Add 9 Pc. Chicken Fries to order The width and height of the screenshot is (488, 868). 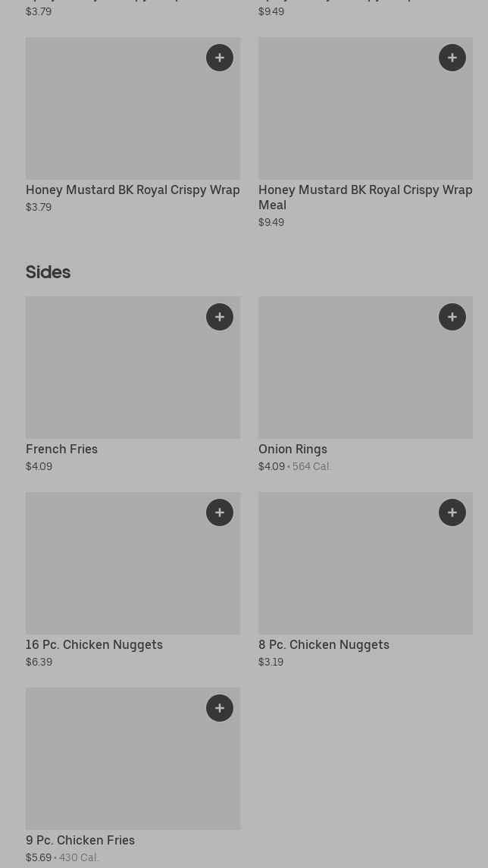click(220, 708)
